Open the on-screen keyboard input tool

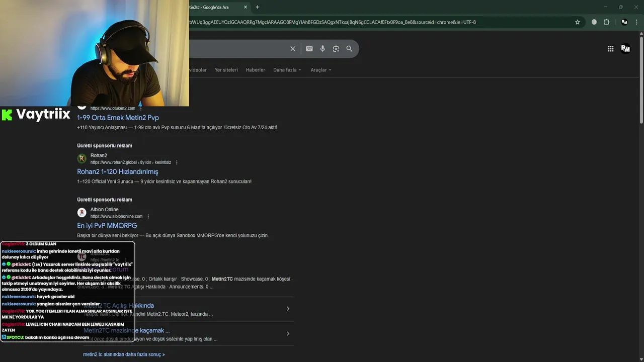pyautogui.click(x=309, y=49)
